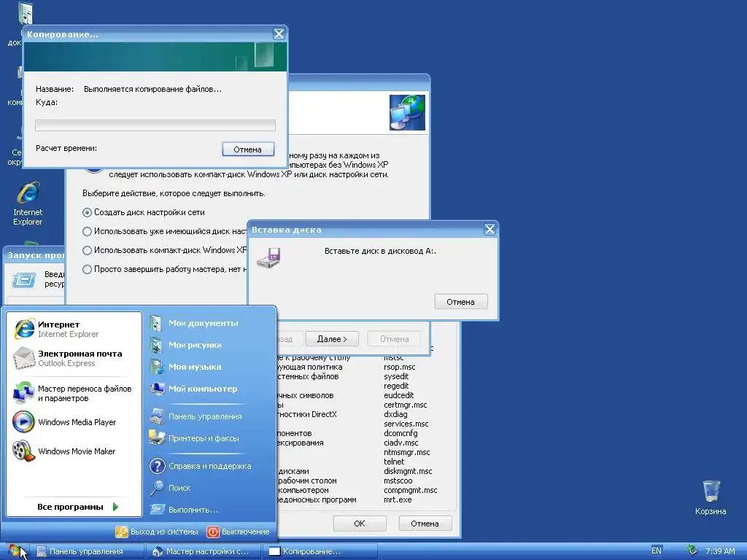Viewport: 747px width, 560px height.
Task: Open Internet Explorer from Start menu
Action: tap(74, 329)
